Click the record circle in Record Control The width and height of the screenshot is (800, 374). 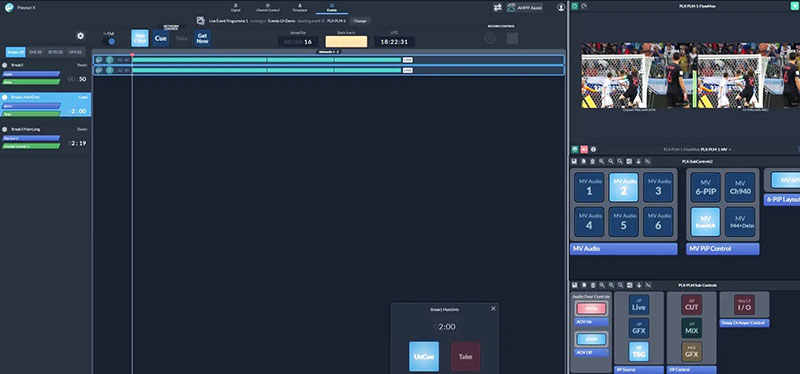[x=490, y=38]
